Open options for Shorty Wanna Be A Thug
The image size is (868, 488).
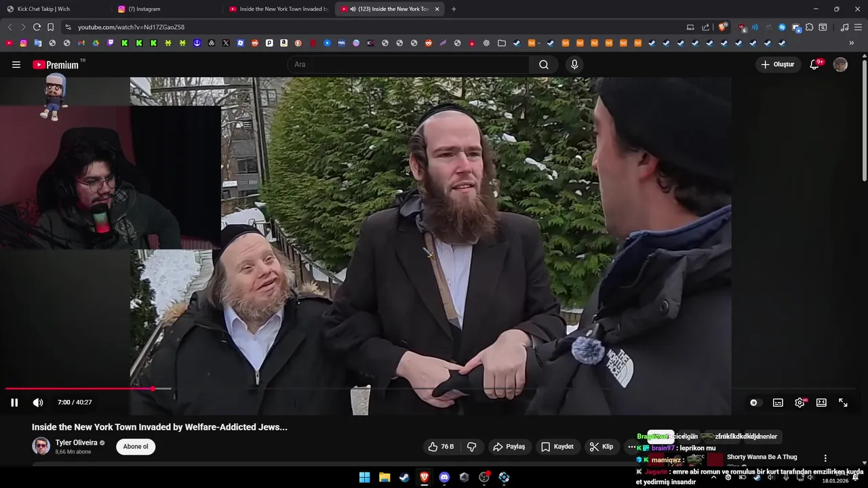(x=825, y=458)
